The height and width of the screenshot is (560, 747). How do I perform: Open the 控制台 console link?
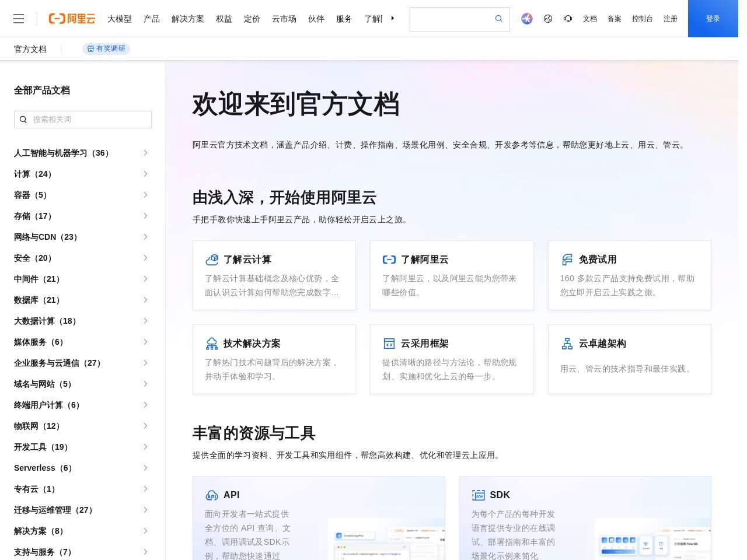(642, 19)
